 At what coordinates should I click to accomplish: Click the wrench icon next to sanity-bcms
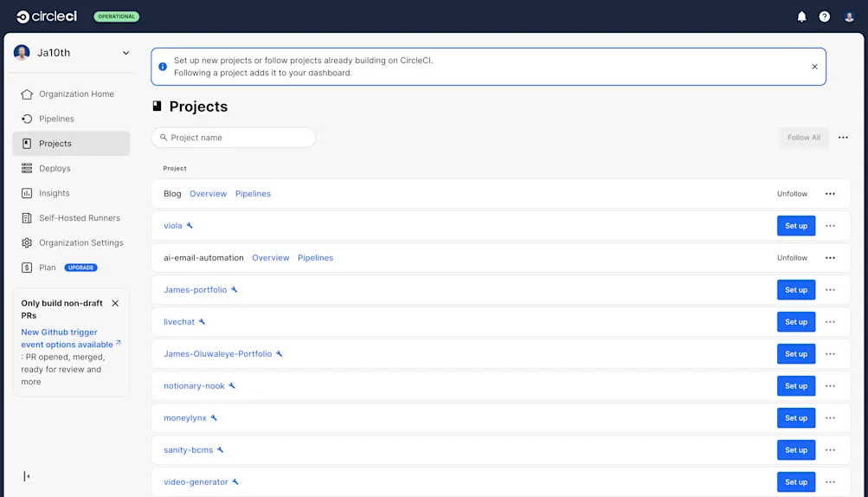(221, 450)
